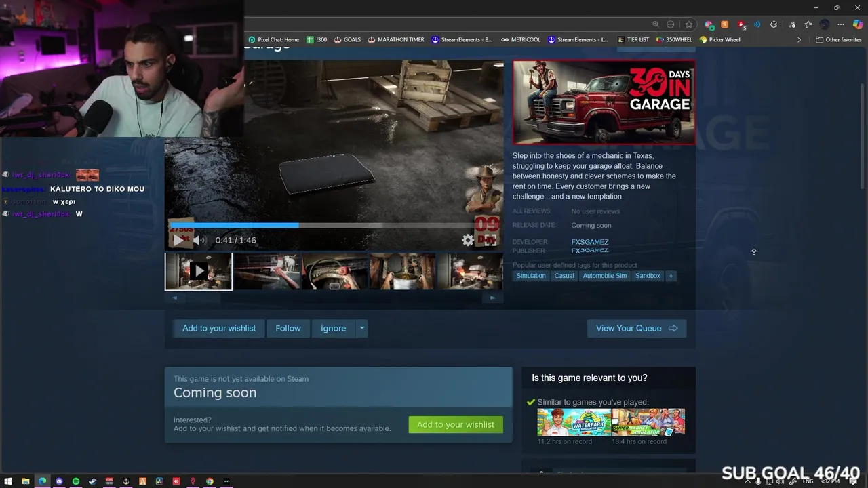Screen dimensions: 868x488
Task: Open StreamElements - B... bookmark
Action: point(462,39)
